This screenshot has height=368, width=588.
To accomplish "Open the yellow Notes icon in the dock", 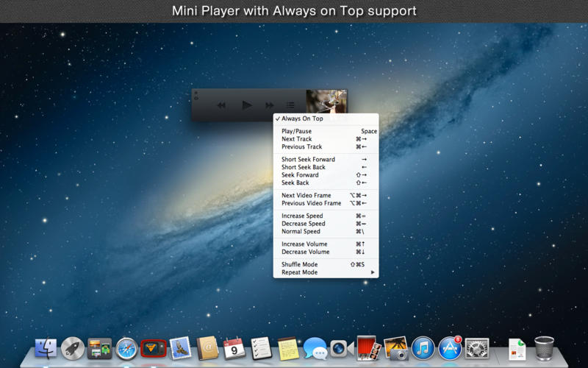I will click(x=288, y=349).
